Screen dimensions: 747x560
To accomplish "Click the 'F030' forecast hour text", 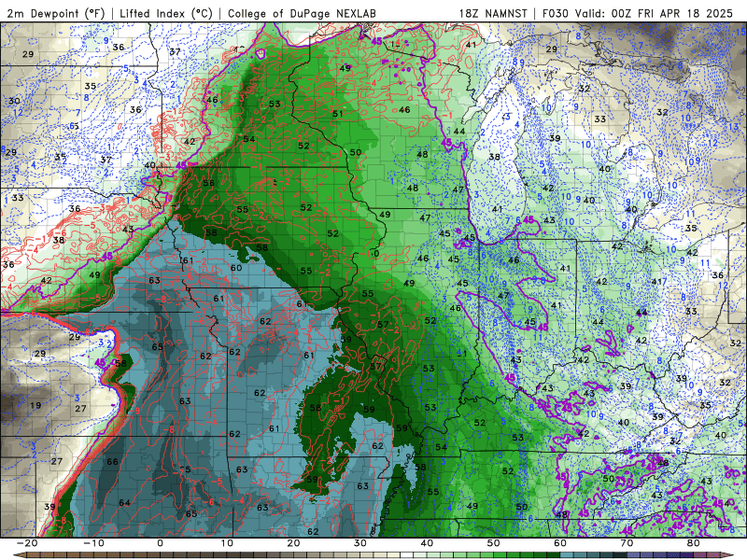I will pyautogui.click(x=555, y=13).
